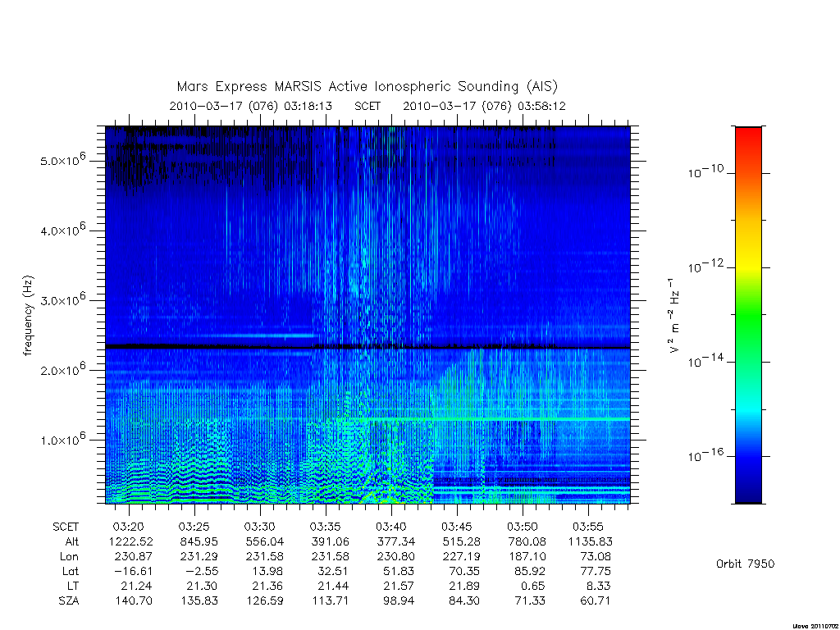This screenshot has width=840, height=630.
Task: Click the black horizontal band near 2.3 MHz
Action: [x=367, y=347]
